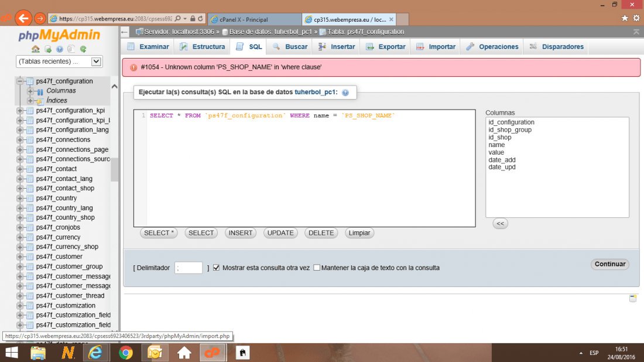Image resolution: width=644 pixels, height=362 pixels.
Task: Expand ps47f_customer table node
Action: click(20, 257)
